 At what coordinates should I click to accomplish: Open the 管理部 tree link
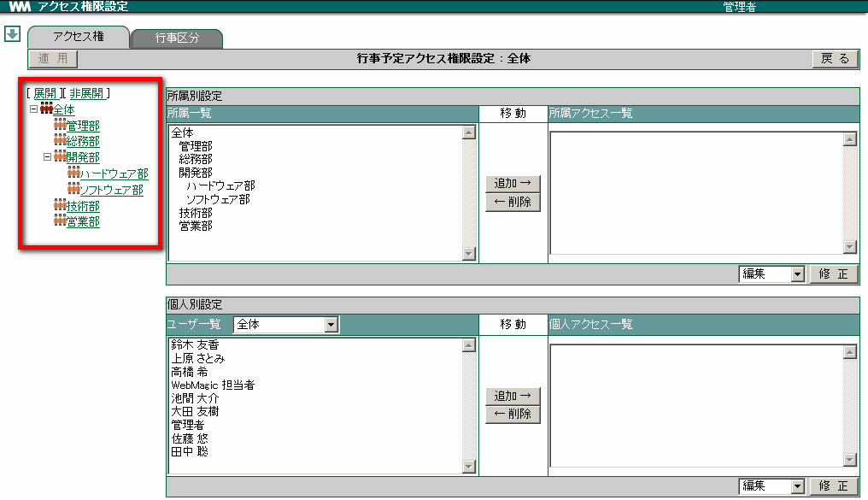pos(83,126)
